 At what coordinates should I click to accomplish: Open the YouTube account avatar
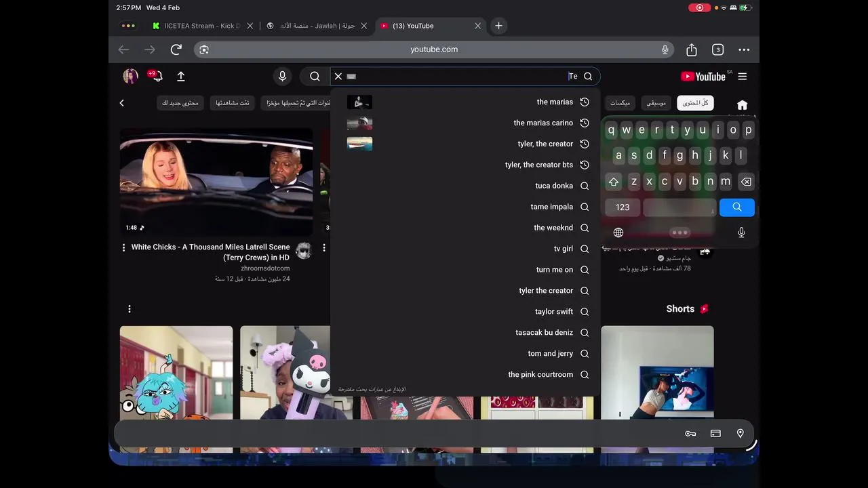[130, 76]
